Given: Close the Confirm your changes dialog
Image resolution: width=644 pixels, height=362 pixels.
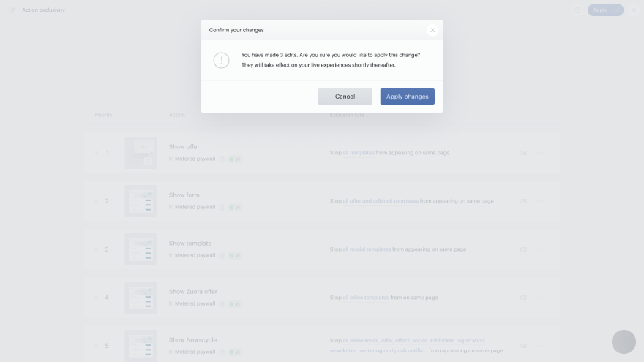Looking at the screenshot, I should coord(433,30).
